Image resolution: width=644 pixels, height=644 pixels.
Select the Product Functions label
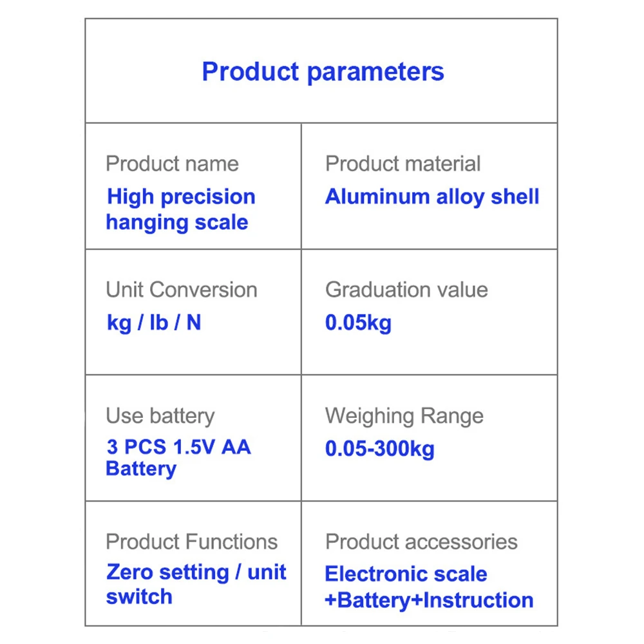(x=191, y=542)
